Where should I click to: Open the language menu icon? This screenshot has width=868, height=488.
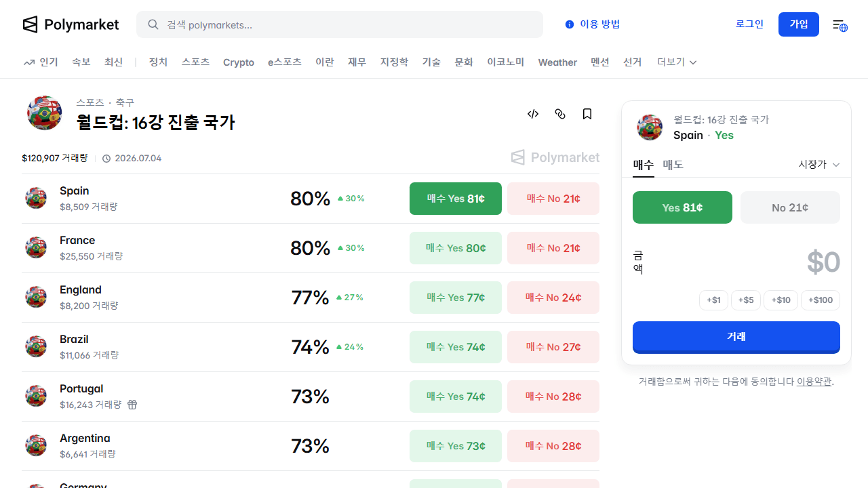click(x=840, y=25)
